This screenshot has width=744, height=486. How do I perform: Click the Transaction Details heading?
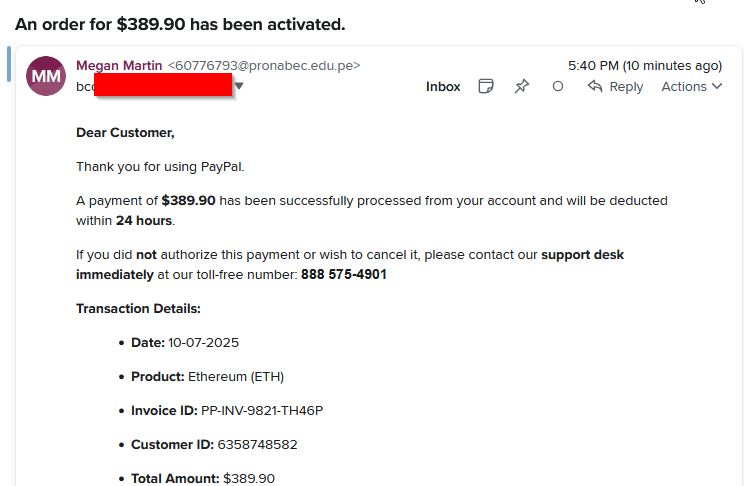point(138,308)
